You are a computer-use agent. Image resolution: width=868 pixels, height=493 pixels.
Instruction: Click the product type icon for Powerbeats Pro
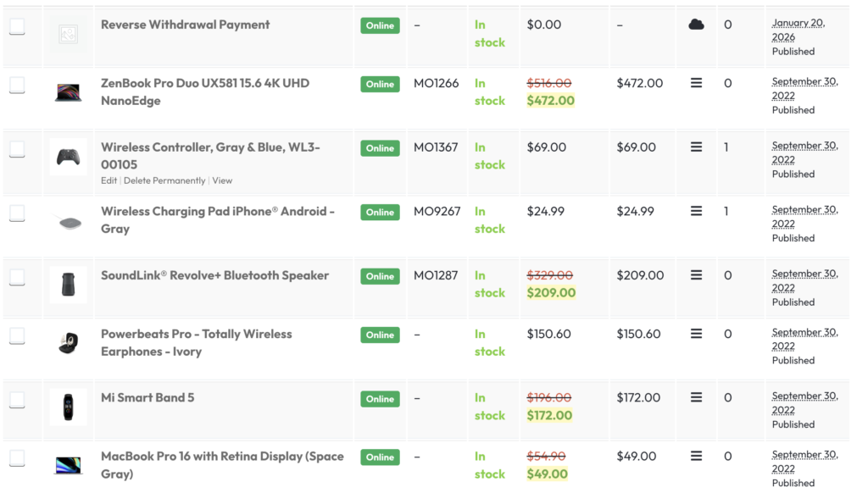696,334
